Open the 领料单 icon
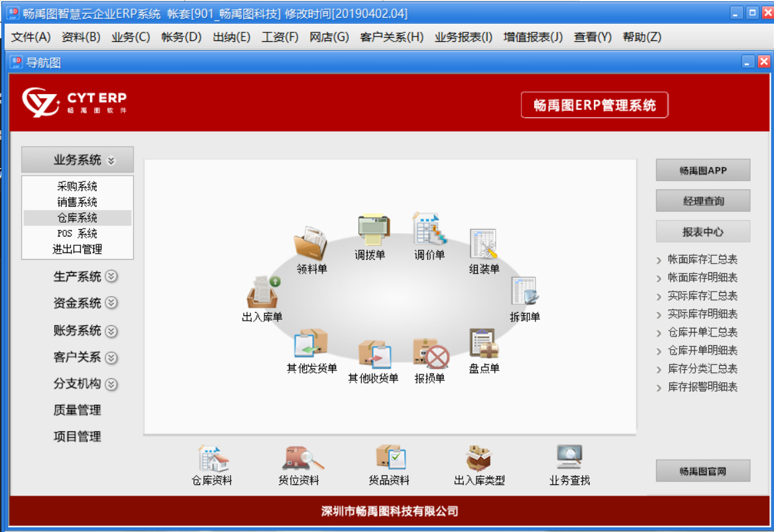 (x=311, y=242)
